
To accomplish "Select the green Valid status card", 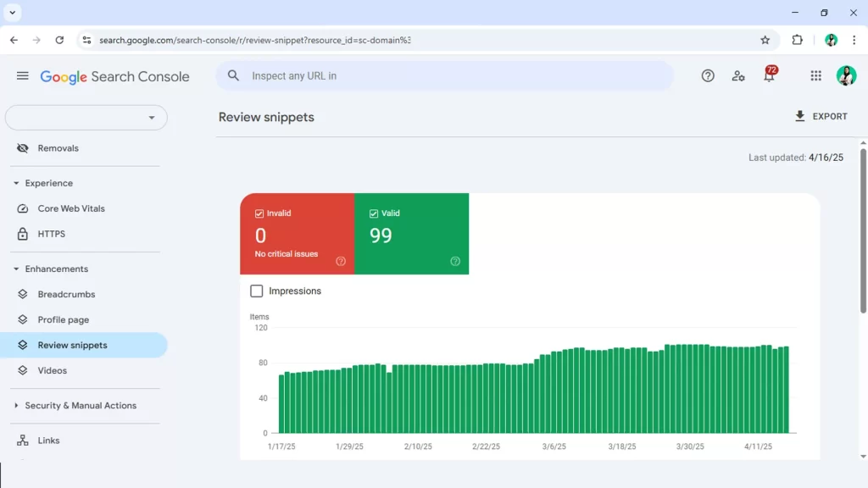I will click(411, 234).
